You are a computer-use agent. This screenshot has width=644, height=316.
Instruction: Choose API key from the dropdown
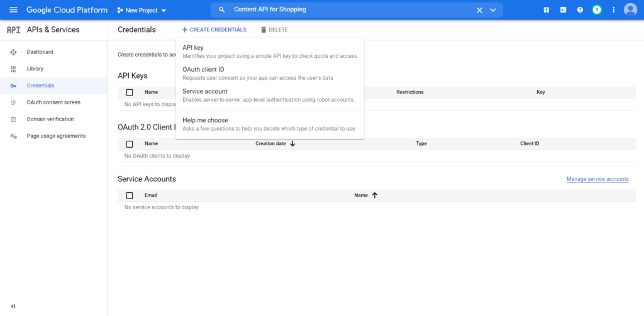269,52
